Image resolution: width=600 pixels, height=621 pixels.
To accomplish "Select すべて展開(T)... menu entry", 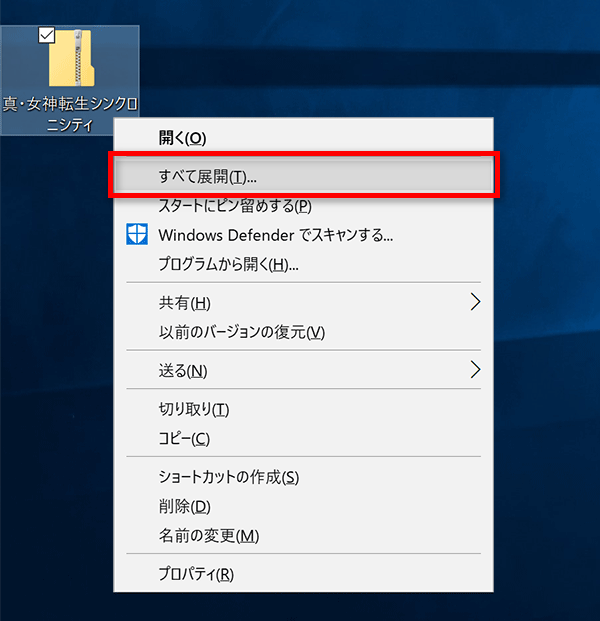I will (303, 176).
